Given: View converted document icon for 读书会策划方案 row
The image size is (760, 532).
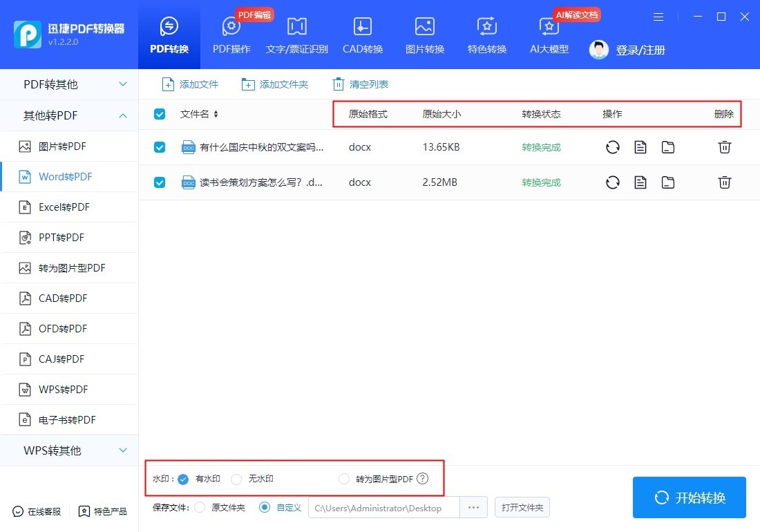Looking at the screenshot, I should (640, 182).
